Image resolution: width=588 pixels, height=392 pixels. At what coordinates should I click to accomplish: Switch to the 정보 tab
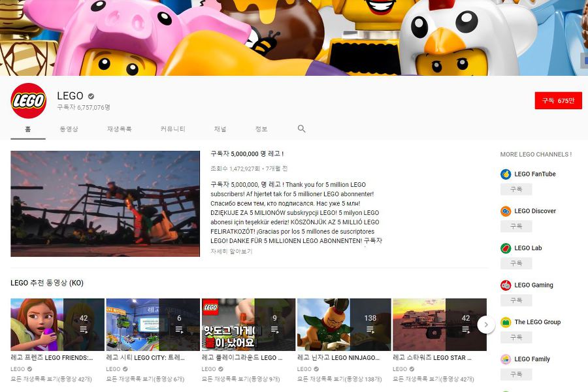[261, 129]
